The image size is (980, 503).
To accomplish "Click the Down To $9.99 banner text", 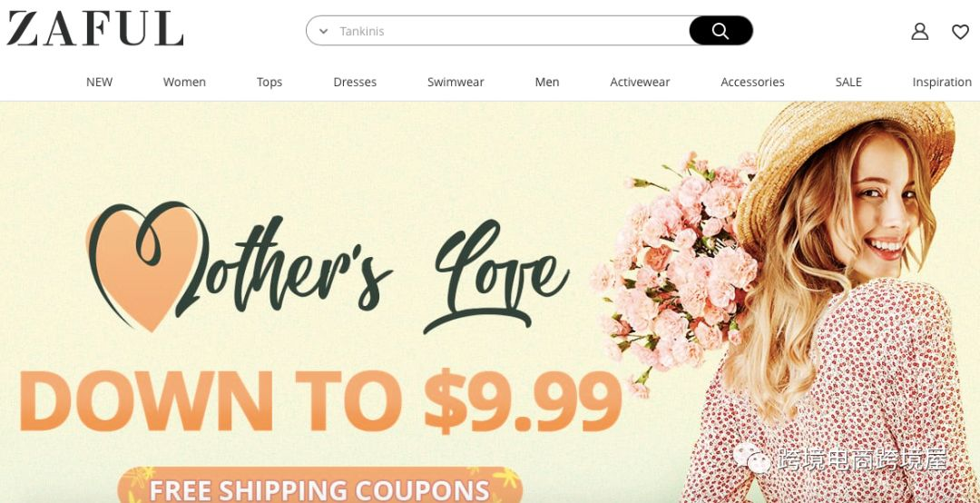I will coord(320,401).
